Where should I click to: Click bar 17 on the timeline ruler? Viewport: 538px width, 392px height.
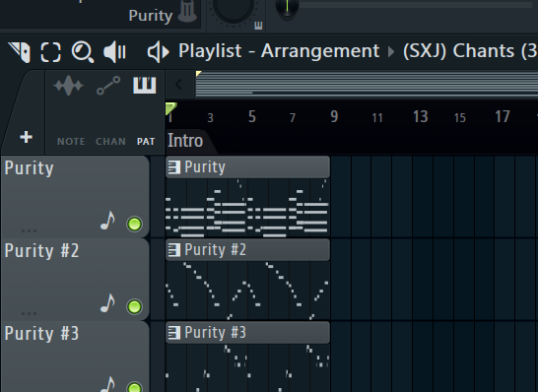pyautogui.click(x=503, y=117)
